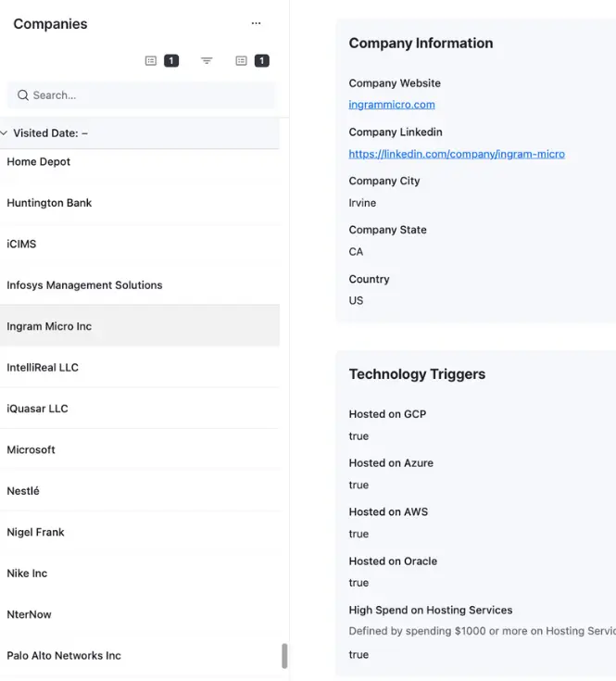Click the Hosted on AWS label
Image resolution: width=616 pixels, height=681 pixels.
coord(388,512)
